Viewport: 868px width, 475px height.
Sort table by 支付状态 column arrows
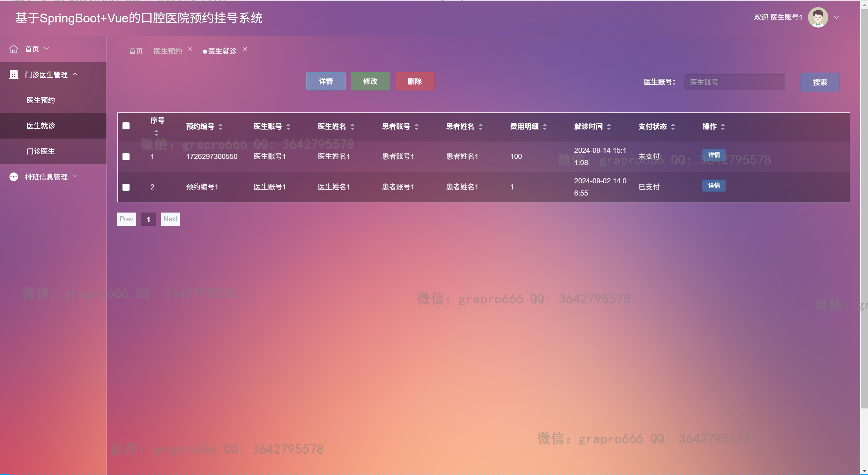pyautogui.click(x=673, y=127)
